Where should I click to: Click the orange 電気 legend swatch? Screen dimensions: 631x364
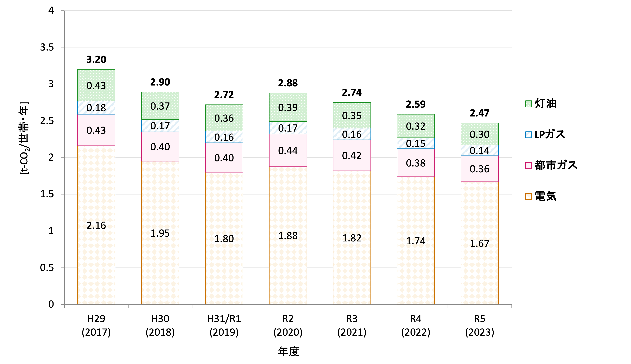(528, 196)
